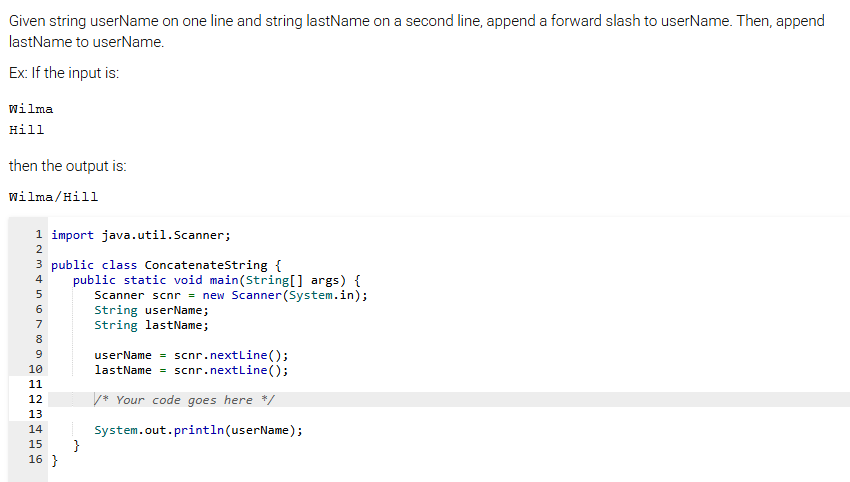This screenshot has width=850, height=482.
Task: Click line number 11 in the gutter
Action: coord(35,384)
